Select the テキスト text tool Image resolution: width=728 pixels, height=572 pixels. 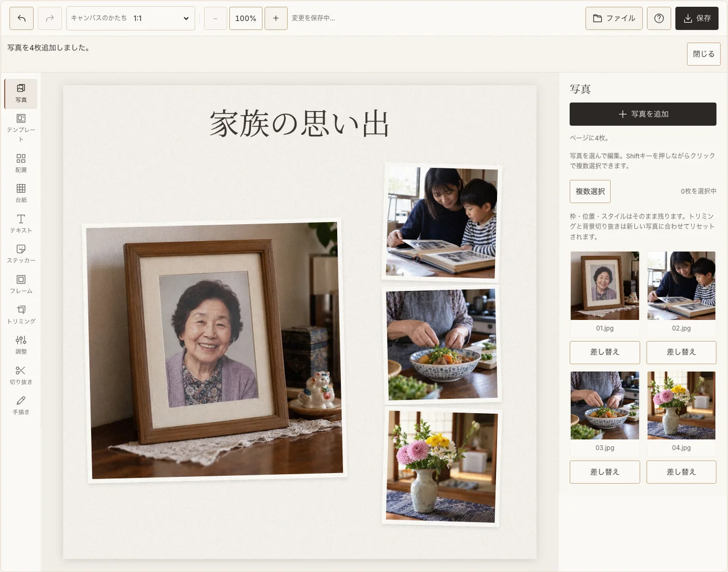click(x=21, y=223)
